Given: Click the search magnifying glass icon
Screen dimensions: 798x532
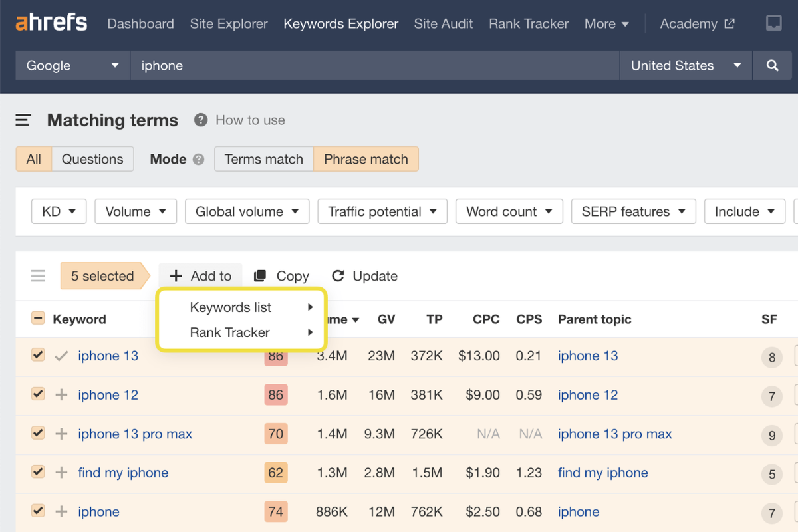Looking at the screenshot, I should pyautogui.click(x=772, y=65).
